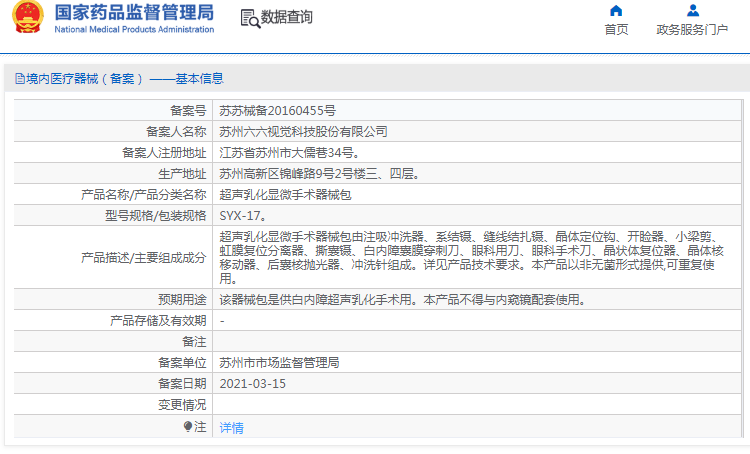Click the 预期用途 label

182,300
